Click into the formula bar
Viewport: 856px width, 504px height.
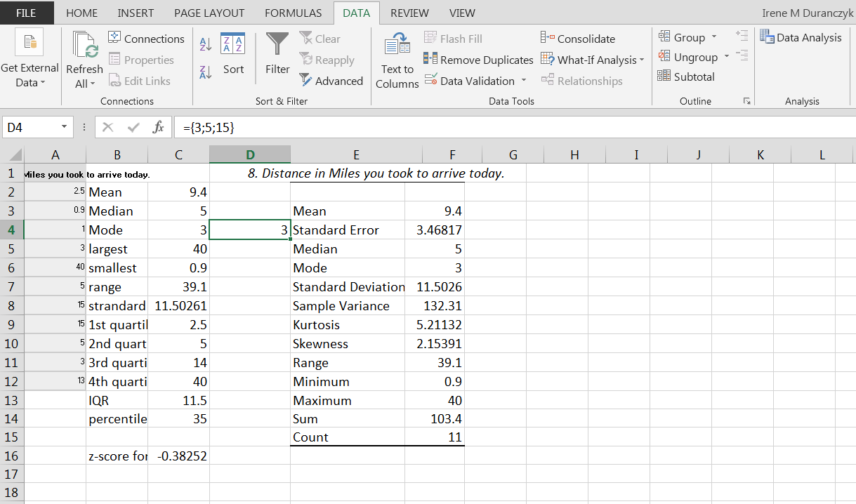pos(514,128)
